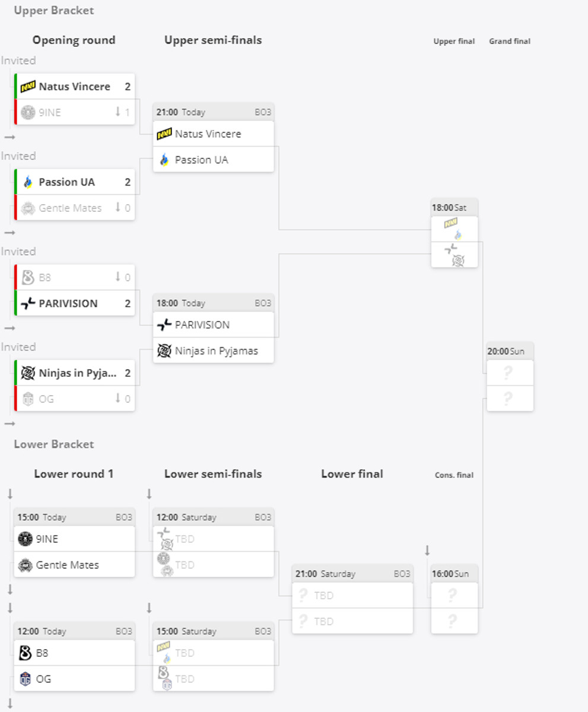The height and width of the screenshot is (712, 588).
Task: Click the Ninjas in Pyjamas logo in upper semi-finals
Action: coord(164,351)
